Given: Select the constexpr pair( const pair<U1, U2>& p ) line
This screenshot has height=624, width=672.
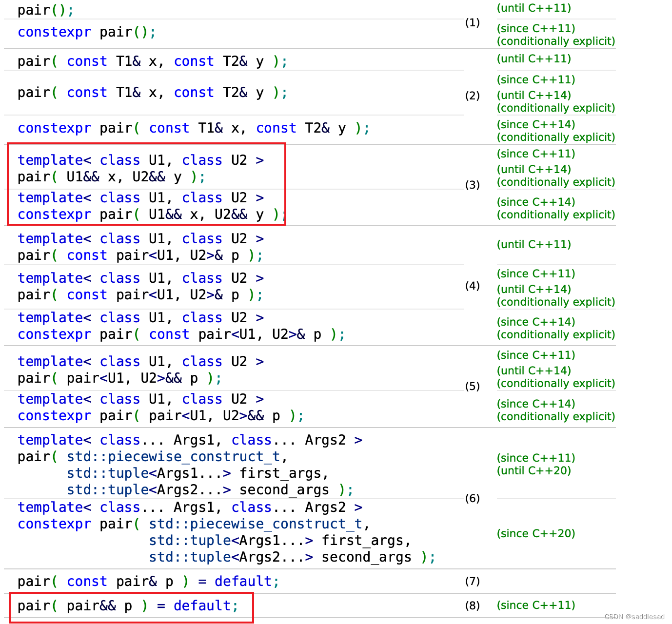Looking at the screenshot, I should 180,334.
